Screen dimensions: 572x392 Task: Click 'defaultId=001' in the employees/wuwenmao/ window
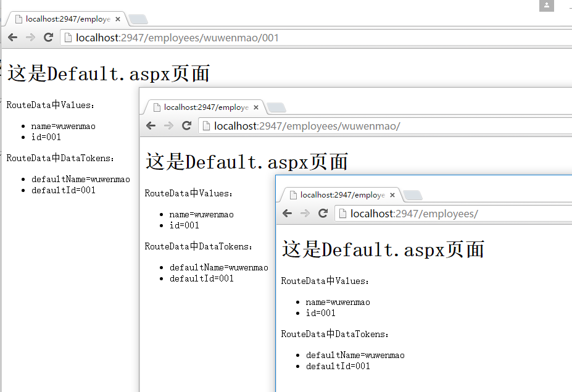coord(202,278)
